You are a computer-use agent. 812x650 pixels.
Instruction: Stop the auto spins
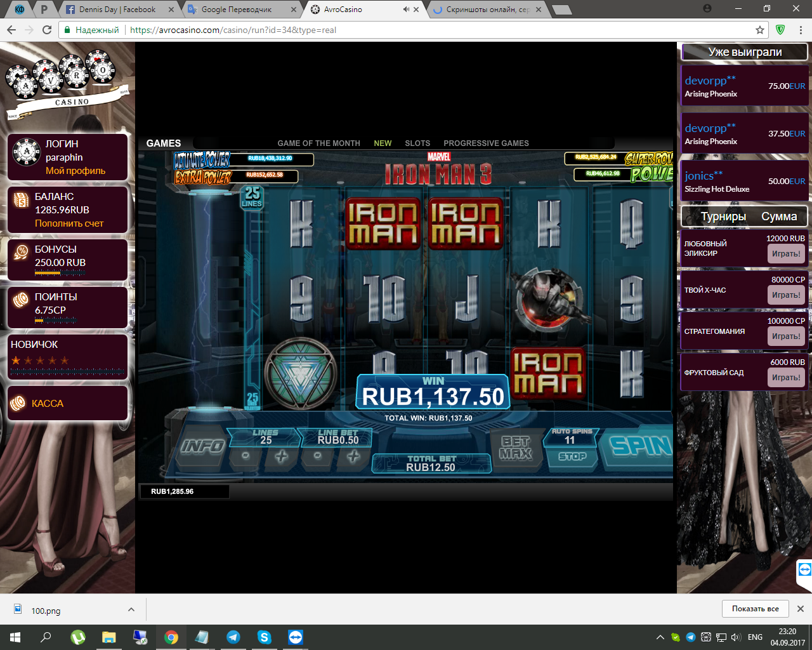572,456
